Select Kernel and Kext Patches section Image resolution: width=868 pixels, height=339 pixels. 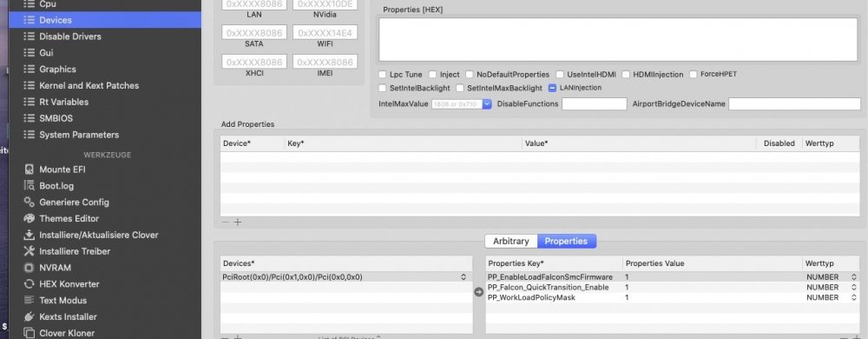coord(89,85)
